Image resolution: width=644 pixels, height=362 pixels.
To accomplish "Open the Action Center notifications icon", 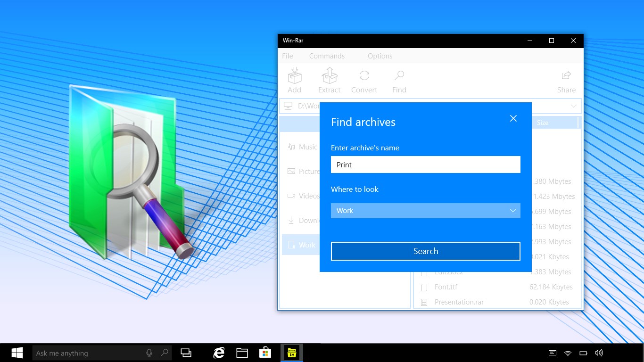I will (x=553, y=353).
